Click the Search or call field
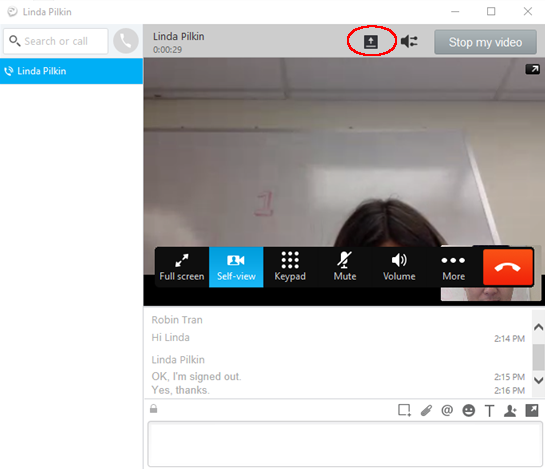This screenshot has height=469, width=545. coord(56,41)
